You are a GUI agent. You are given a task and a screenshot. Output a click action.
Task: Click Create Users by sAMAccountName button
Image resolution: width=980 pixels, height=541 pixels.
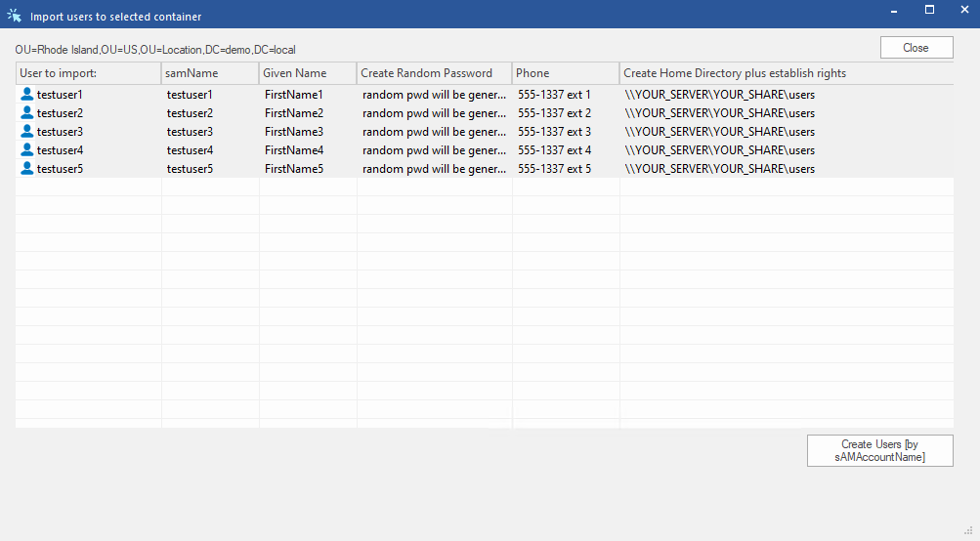pyautogui.click(x=879, y=450)
